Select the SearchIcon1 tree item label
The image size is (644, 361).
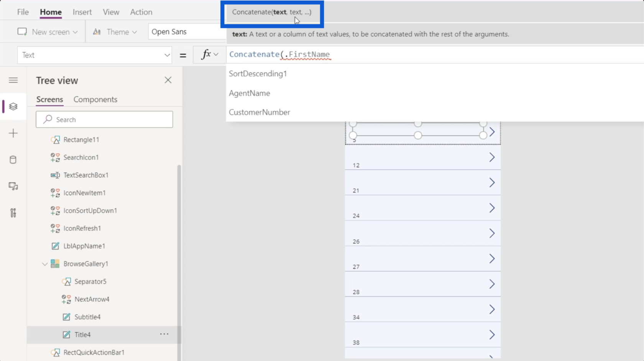point(81,157)
